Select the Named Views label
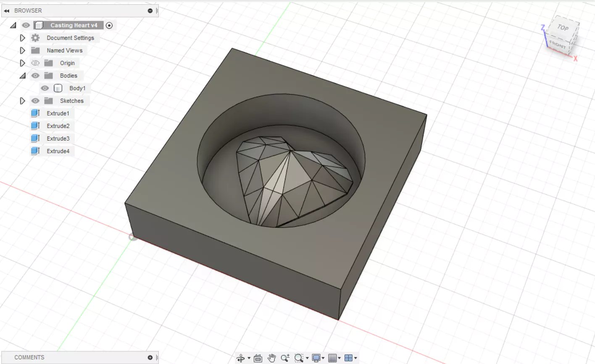The image size is (595, 364). (x=65, y=50)
